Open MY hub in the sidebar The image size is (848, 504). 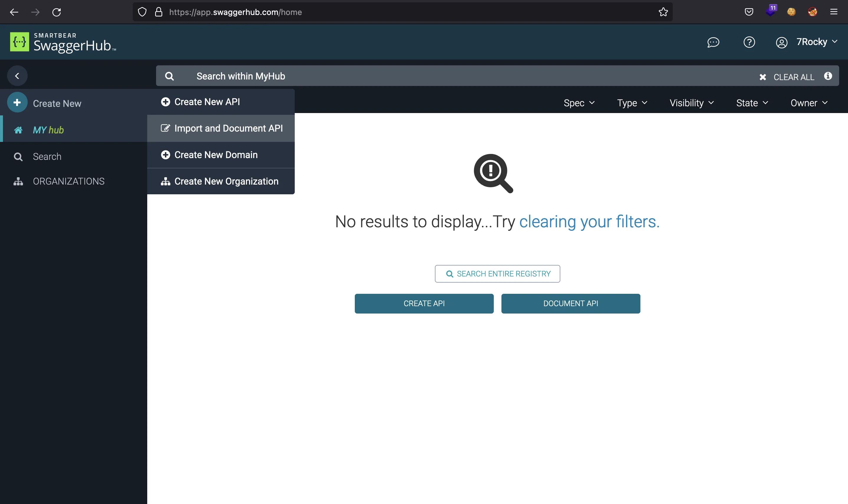coord(74,130)
